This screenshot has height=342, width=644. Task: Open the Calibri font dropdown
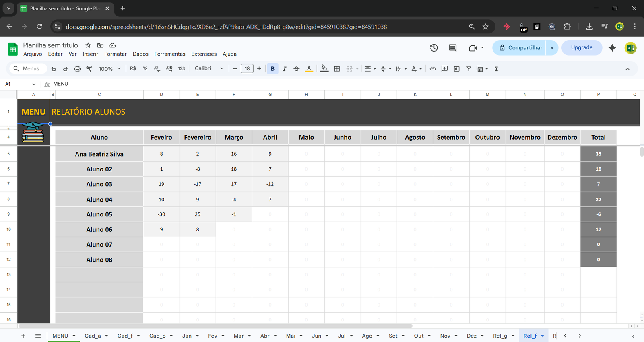tap(208, 68)
